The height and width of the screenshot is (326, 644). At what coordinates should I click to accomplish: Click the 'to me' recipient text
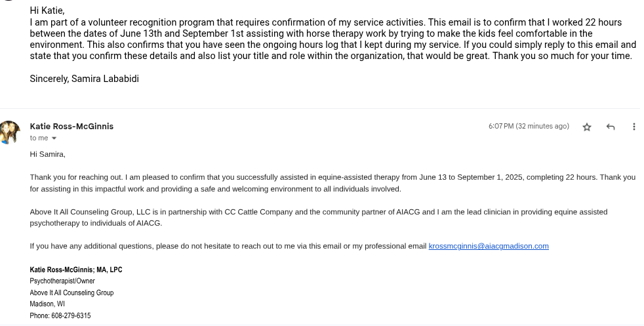39,138
